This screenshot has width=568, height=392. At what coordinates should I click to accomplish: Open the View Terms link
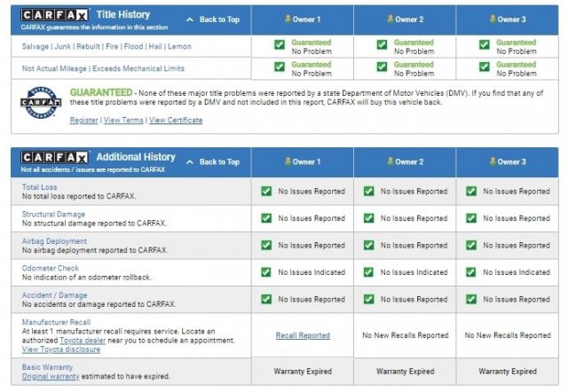pos(123,120)
